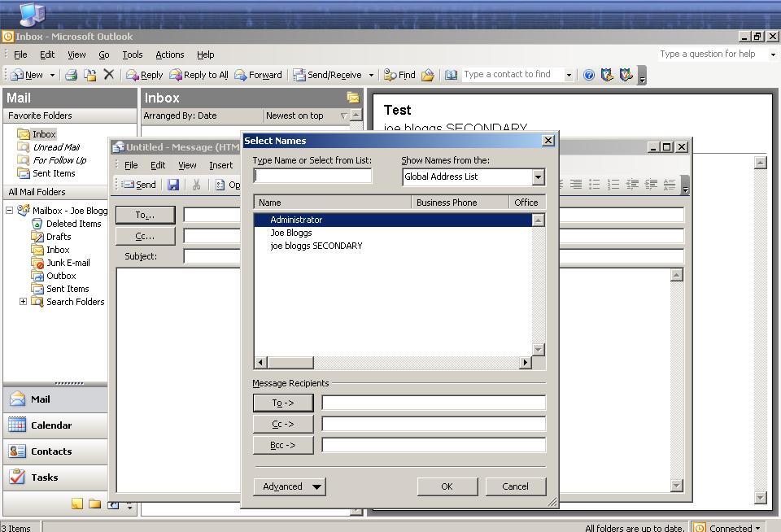Click the first shield add-in icon
The image size is (781, 532).
607,75
